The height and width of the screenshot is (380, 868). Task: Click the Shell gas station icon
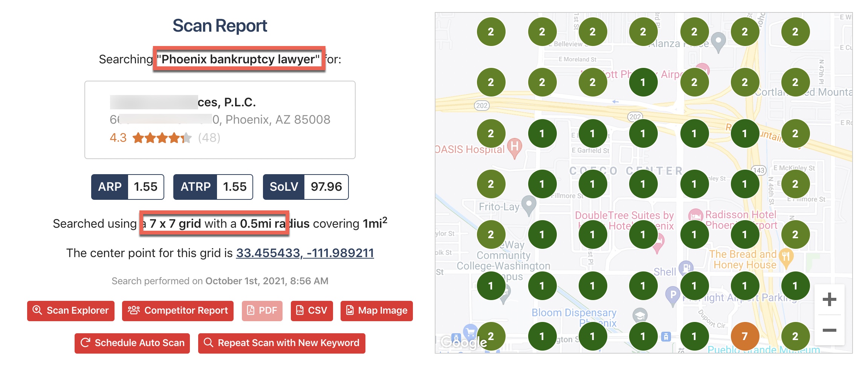[x=686, y=268]
